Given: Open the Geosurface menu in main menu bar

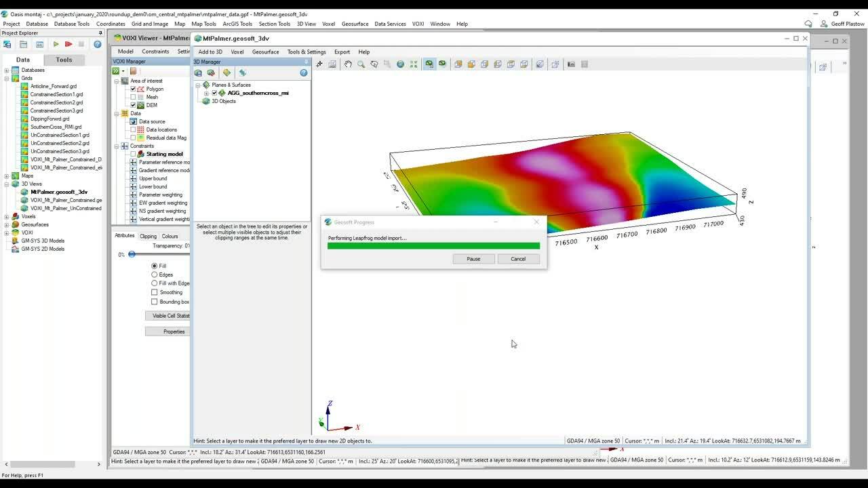Looking at the screenshot, I should [x=355, y=24].
